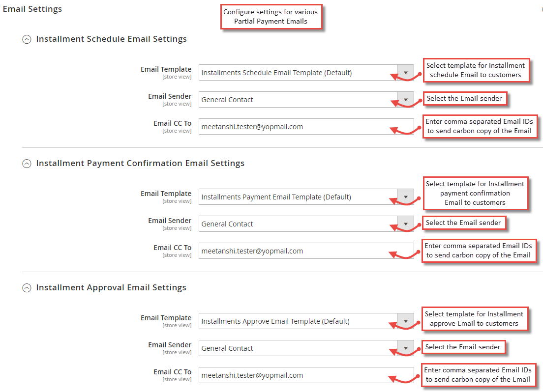This screenshot has width=543, height=392.
Task: Open Installments Schedule Email Template dropdown arrow
Action: 405,73
